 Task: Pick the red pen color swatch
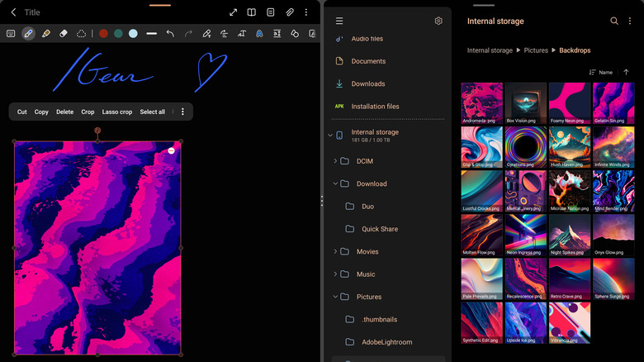[x=103, y=34]
